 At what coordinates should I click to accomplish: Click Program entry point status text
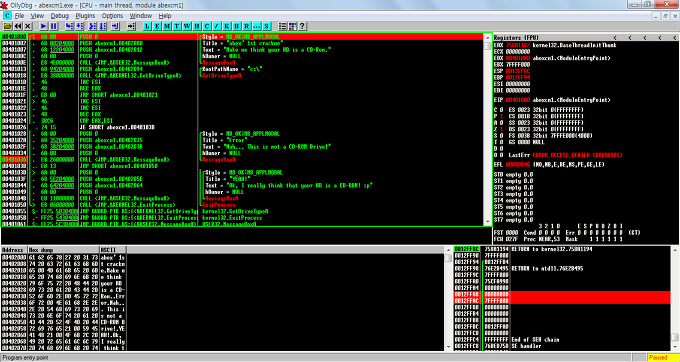click(25, 358)
